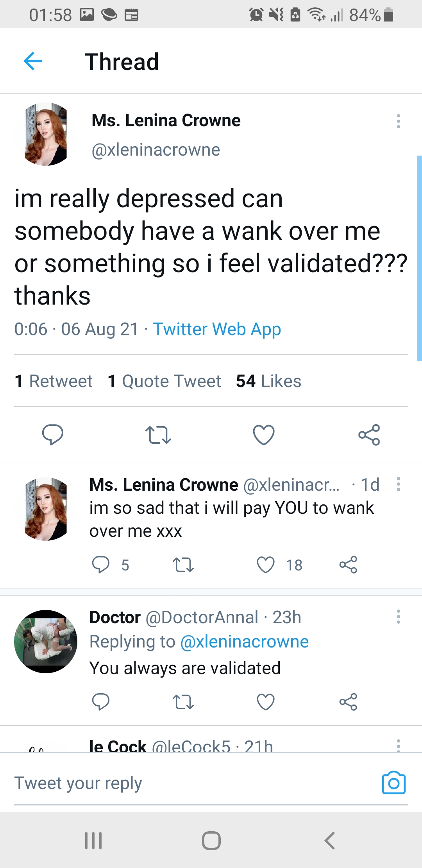Tap the camera icon in reply bar

393,783
